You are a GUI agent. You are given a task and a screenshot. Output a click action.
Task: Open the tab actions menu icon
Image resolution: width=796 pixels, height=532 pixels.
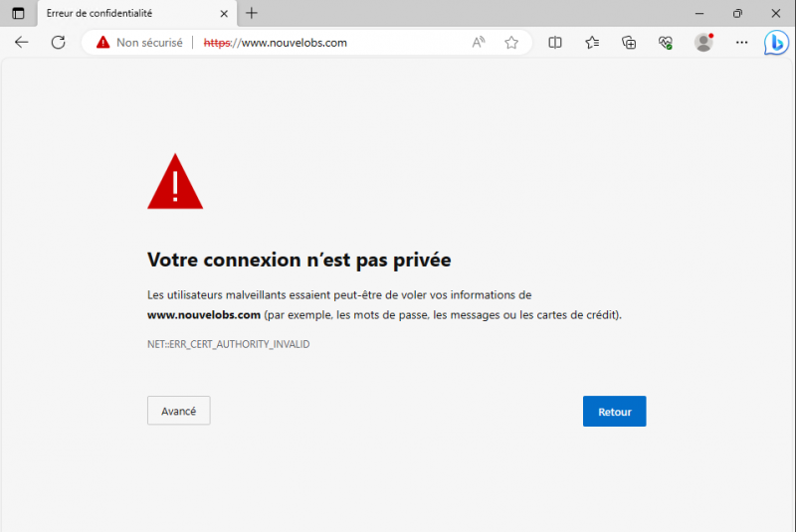pyautogui.click(x=18, y=13)
